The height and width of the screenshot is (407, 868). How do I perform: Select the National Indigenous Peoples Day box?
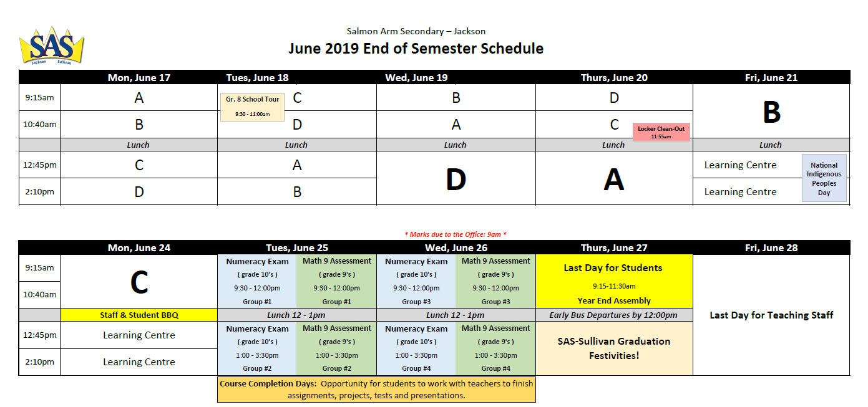pos(824,178)
